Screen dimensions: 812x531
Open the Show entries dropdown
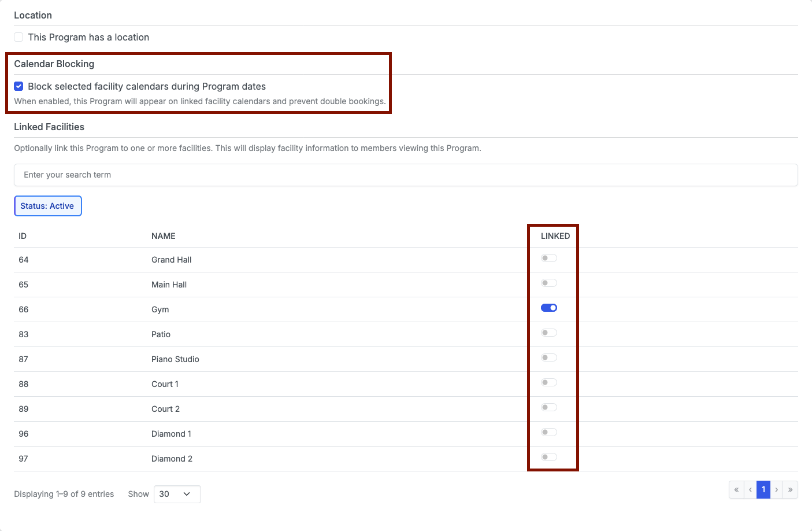177,494
